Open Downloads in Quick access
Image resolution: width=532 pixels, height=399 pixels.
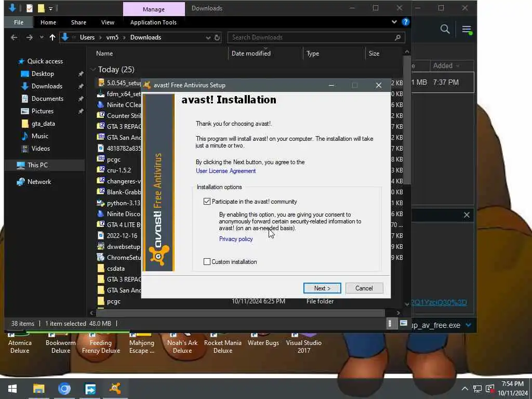tap(47, 86)
